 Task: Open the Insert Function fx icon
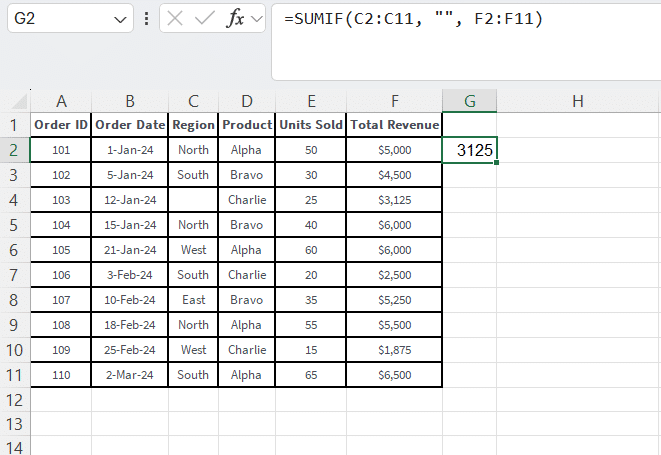pyautogui.click(x=236, y=19)
